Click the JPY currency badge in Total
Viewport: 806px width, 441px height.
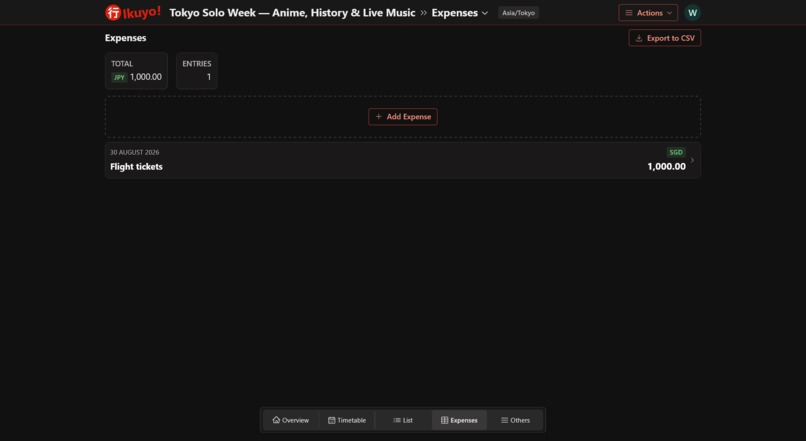(119, 77)
